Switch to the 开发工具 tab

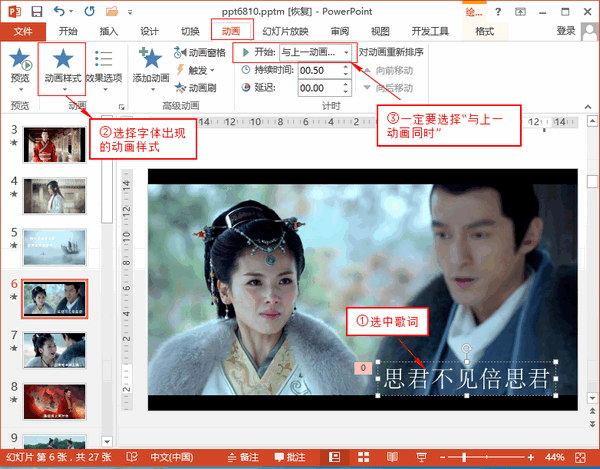pyautogui.click(x=430, y=31)
